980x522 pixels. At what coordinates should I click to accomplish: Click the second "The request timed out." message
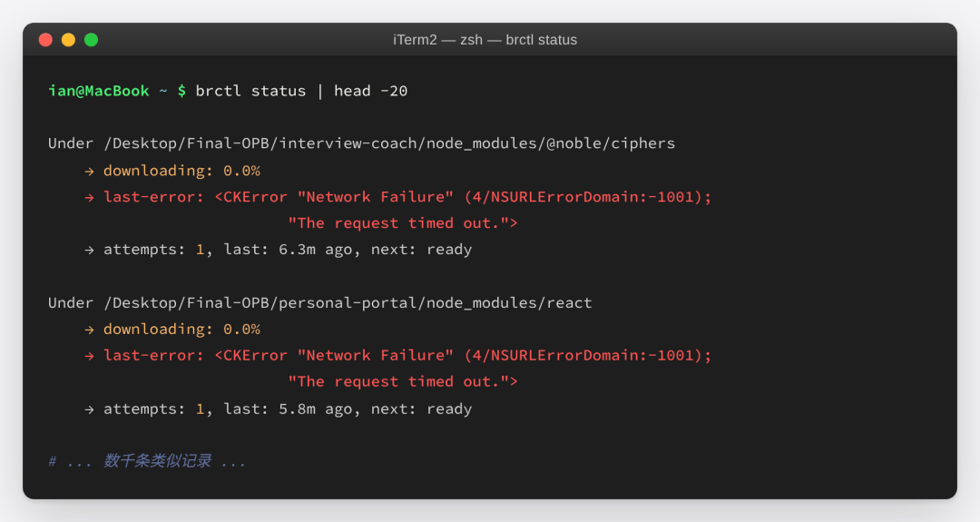(403, 381)
